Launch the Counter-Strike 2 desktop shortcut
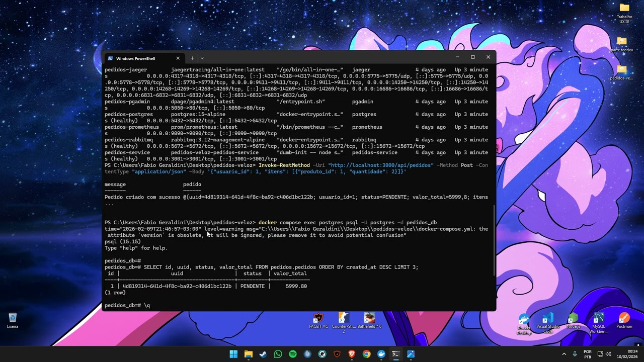The image size is (644, 362). click(x=344, y=322)
